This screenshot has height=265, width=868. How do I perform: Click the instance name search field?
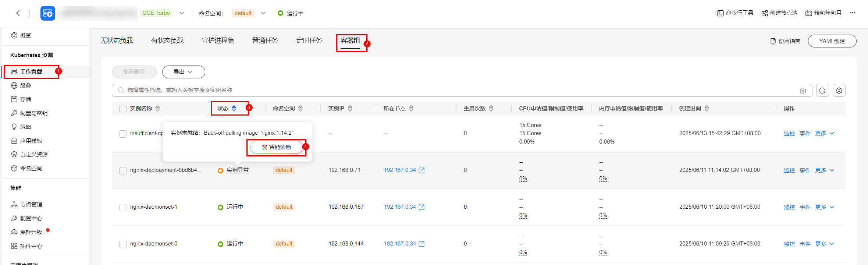441,90
